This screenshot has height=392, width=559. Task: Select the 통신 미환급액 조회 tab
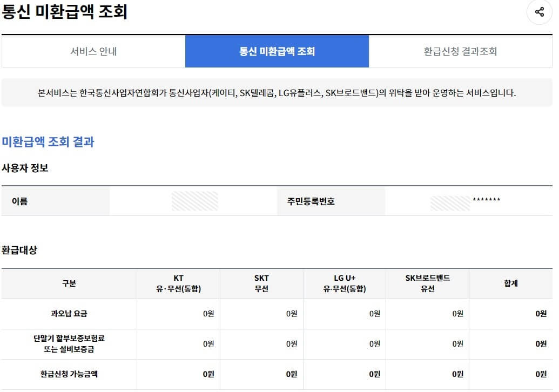278,50
